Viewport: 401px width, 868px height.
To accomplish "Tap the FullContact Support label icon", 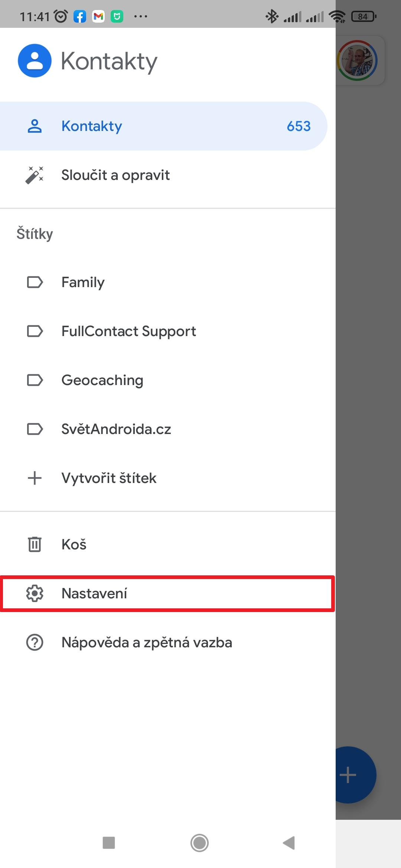I will pyautogui.click(x=35, y=331).
